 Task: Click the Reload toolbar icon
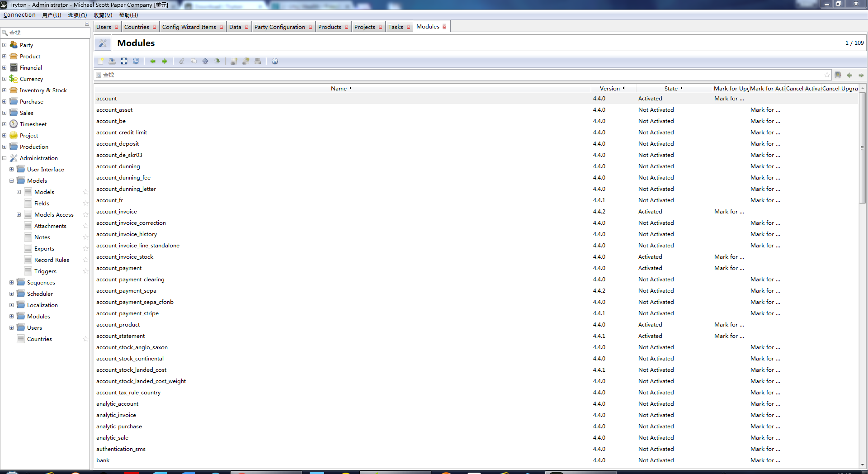click(136, 61)
